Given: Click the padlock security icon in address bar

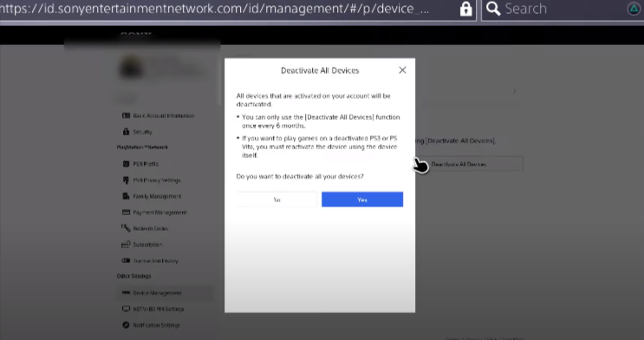Looking at the screenshot, I should [x=465, y=9].
